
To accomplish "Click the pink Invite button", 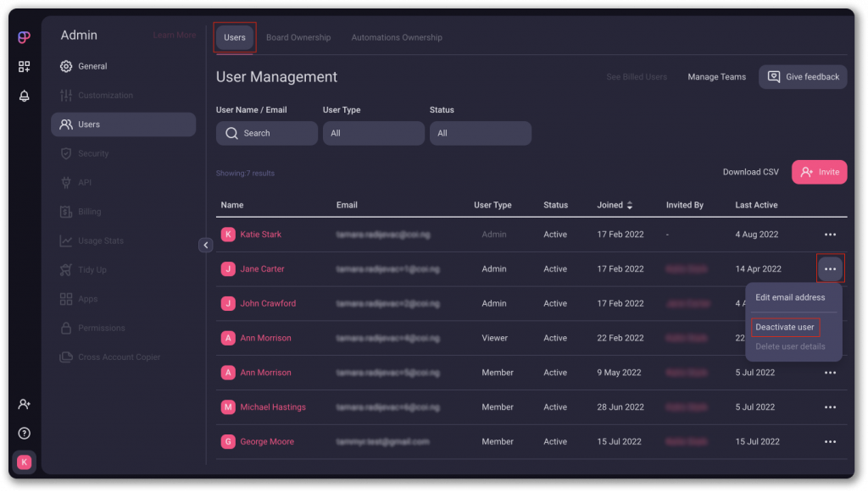I will [819, 172].
